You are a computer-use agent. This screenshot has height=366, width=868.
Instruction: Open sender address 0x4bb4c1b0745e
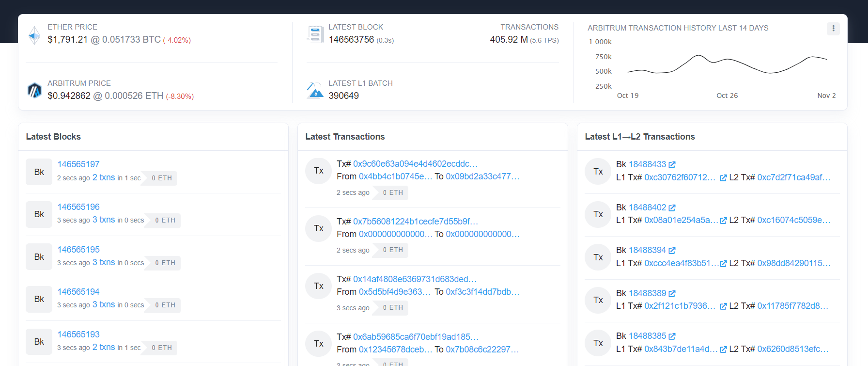(x=396, y=176)
